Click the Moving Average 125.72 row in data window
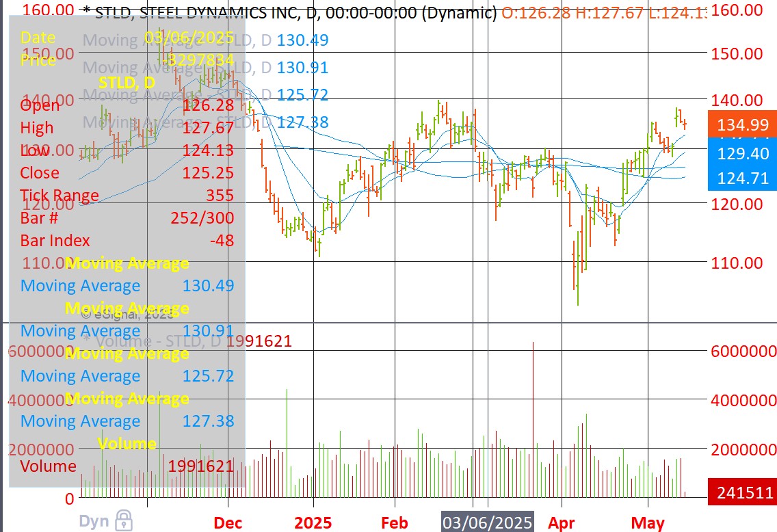The width and height of the screenshot is (777, 532). tap(127, 376)
